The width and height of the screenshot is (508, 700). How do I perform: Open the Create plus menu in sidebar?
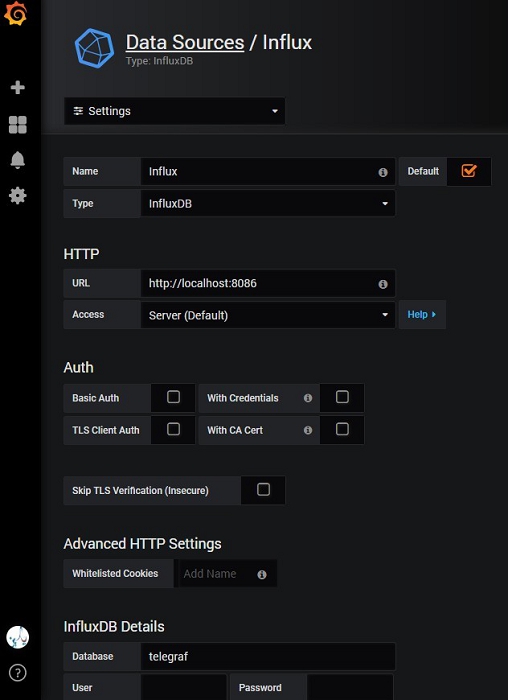pyautogui.click(x=17, y=87)
